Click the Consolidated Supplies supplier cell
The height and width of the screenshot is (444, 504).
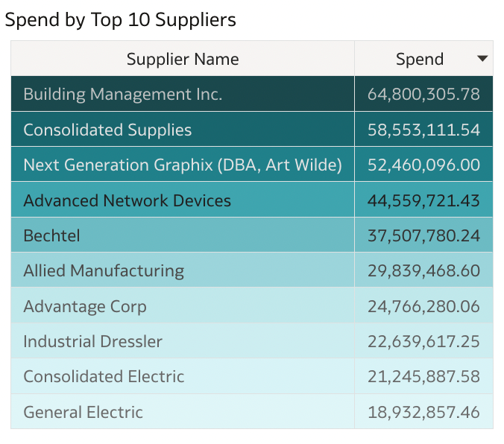(x=107, y=130)
